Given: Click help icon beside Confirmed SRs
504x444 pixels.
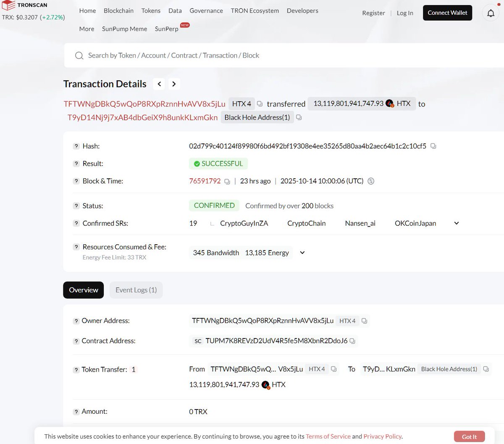Looking at the screenshot, I should coord(76,223).
